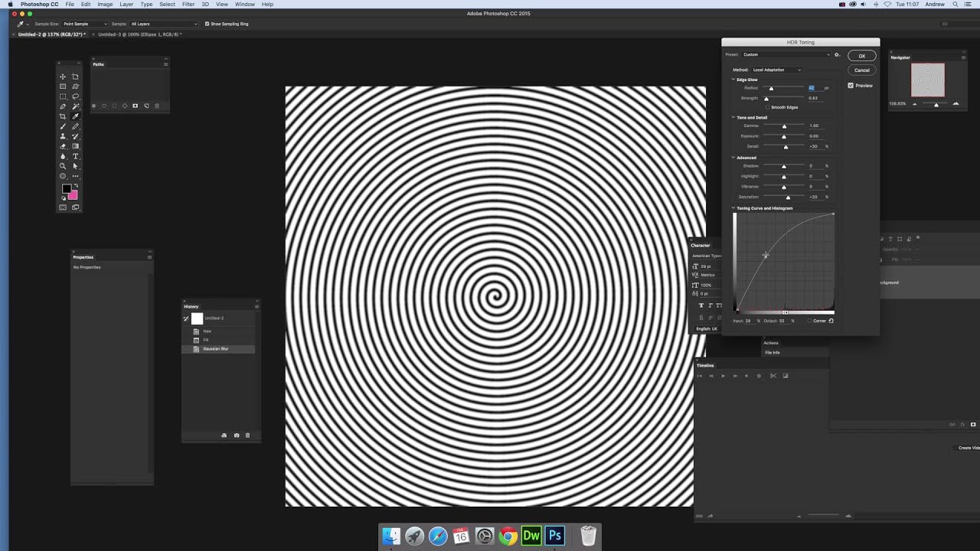The image size is (980, 551).
Task: Open the Preset dropdown in HDR Toning
Action: [786, 54]
